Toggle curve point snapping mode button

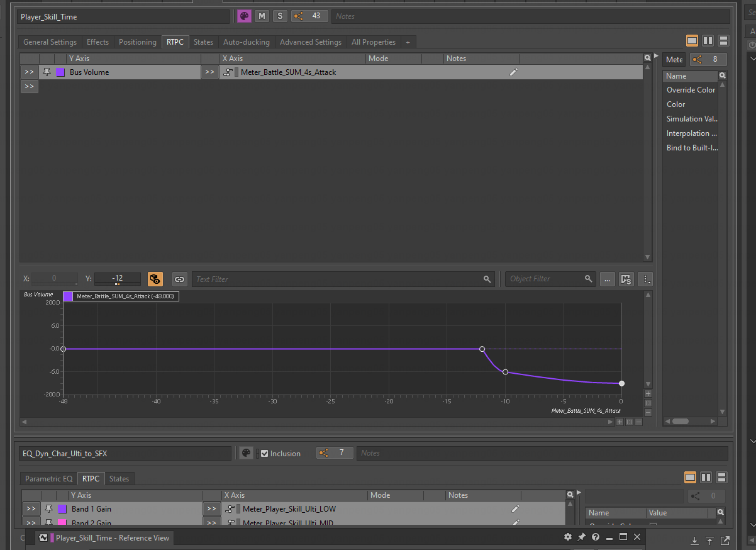point(155,279)
